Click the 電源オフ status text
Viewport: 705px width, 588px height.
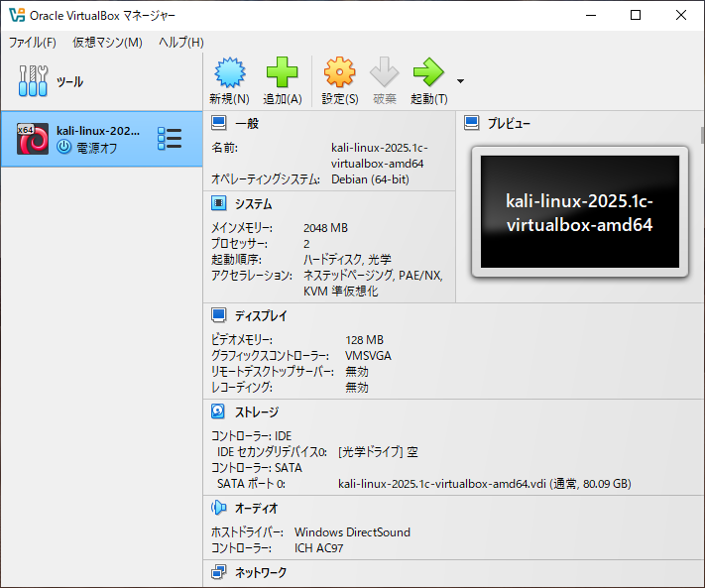pyautogui.click(x=96, y=148)
